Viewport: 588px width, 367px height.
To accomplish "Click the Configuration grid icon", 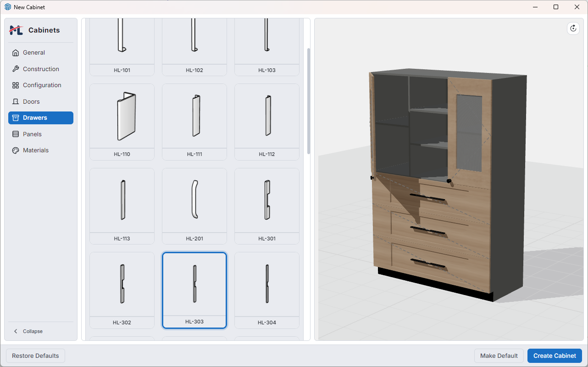I will coord(16,85).
